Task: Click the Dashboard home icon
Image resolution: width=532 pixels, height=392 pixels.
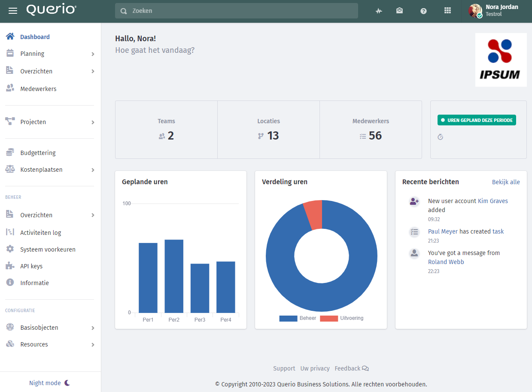Action: [10, 36]
